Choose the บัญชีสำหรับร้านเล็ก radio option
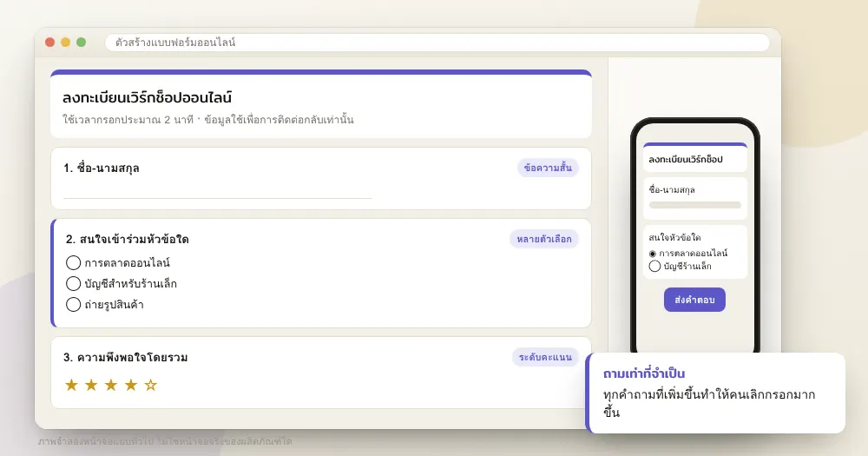Image resolution: width=868 pixels, height=456 pixels. click(73, 284)
